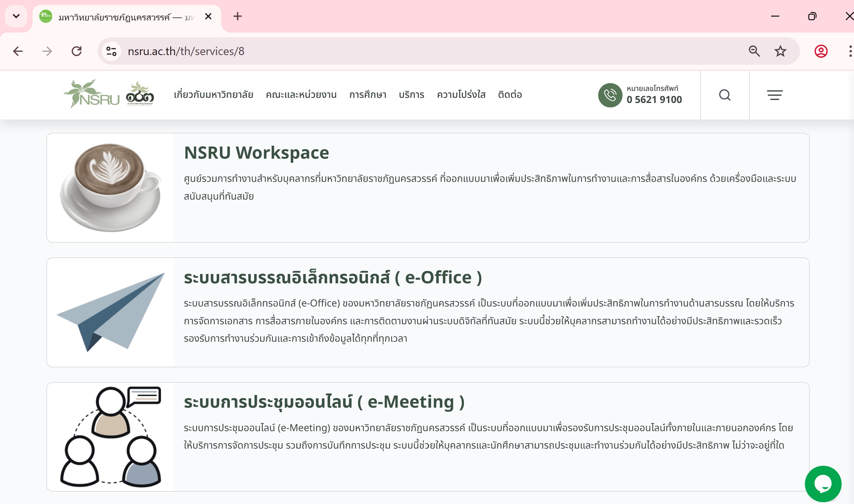854x504 pixels.
Task: Click the NSRU logo in header
Action: (92, 95)
